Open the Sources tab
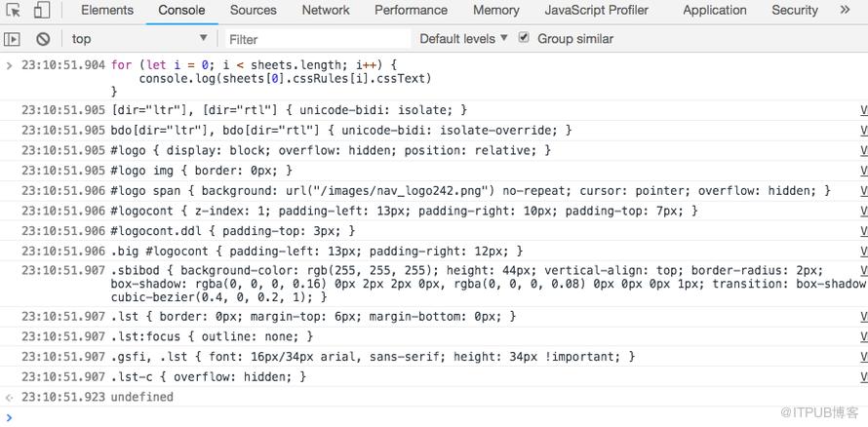Screen dimensions: 868x427 click(x=254, y=11)
